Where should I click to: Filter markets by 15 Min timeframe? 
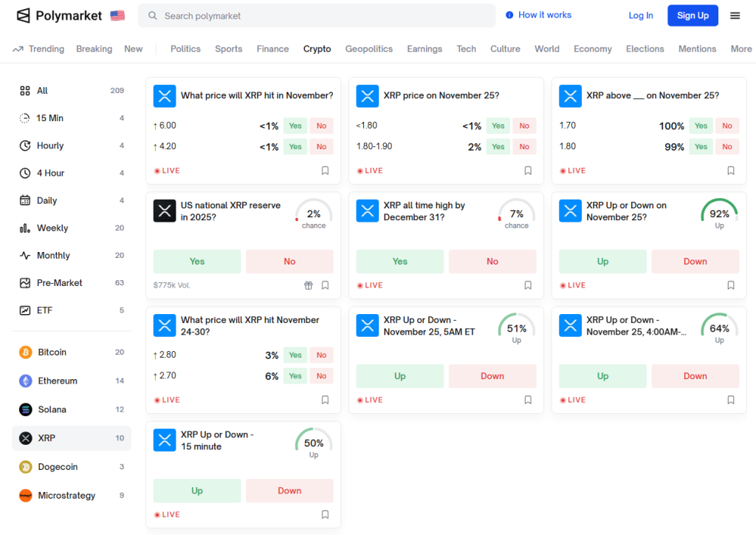[x=49, y=118]
